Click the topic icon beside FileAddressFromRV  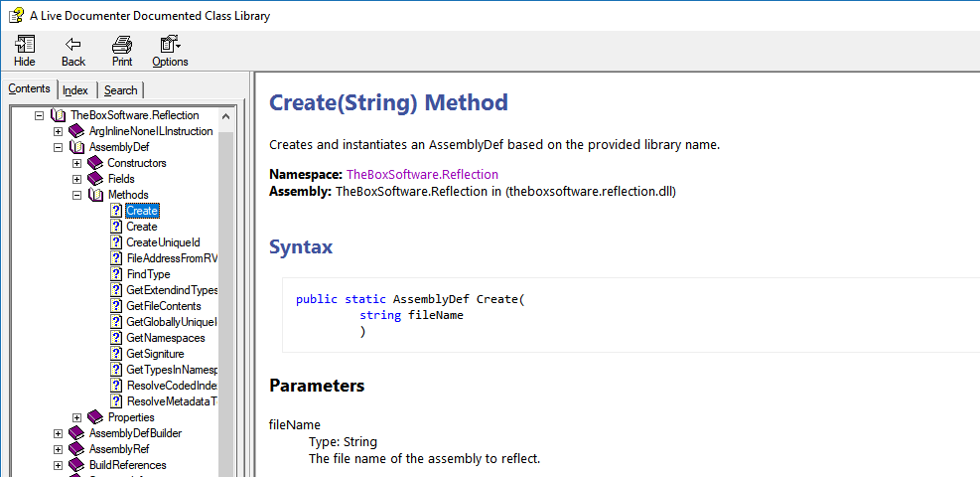[115, 258]
